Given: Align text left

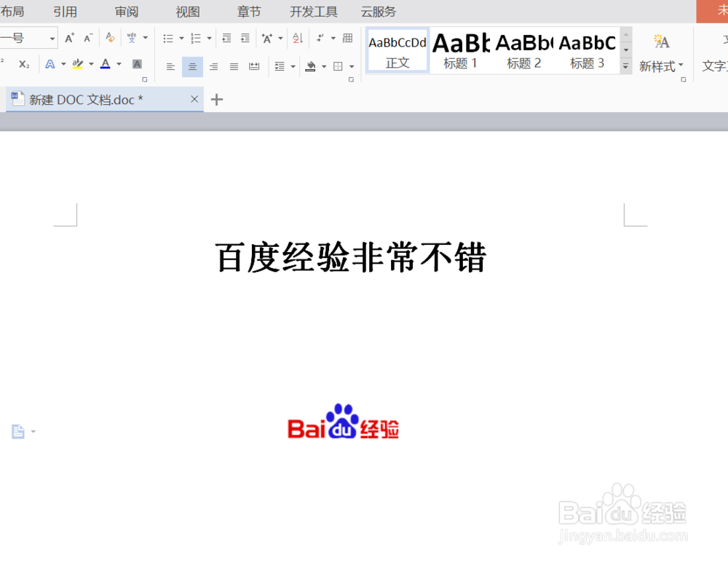Looking at the screenshot, I should [x=171, y=66].
